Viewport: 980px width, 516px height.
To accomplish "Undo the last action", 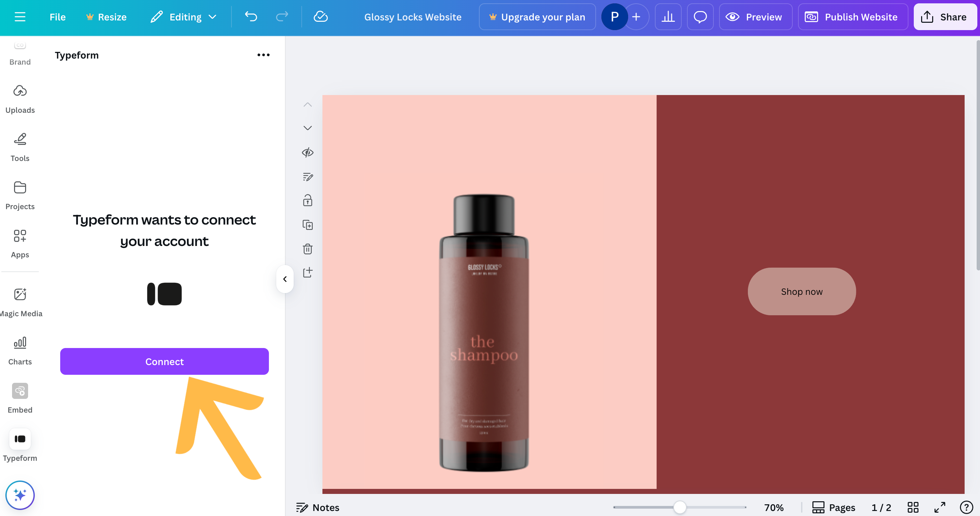I will pyautogui.click(x=251, y=17).
